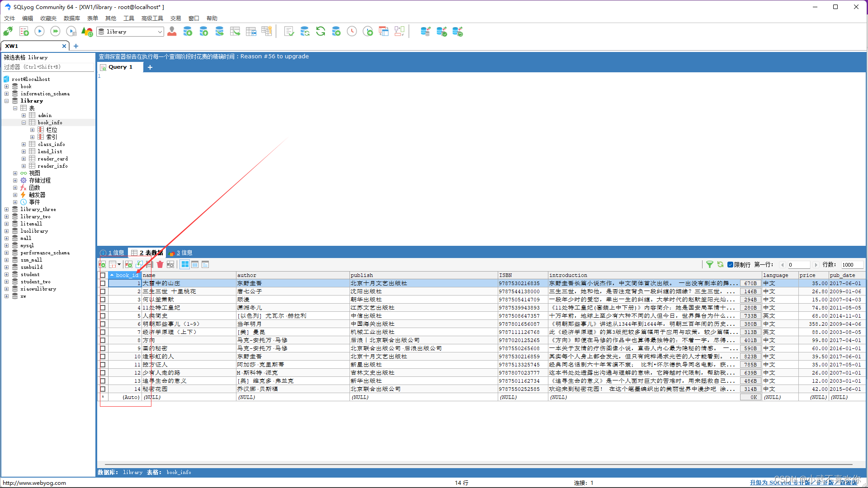Check the row checkbox for 秘密花园

click(x=103, y=389)
